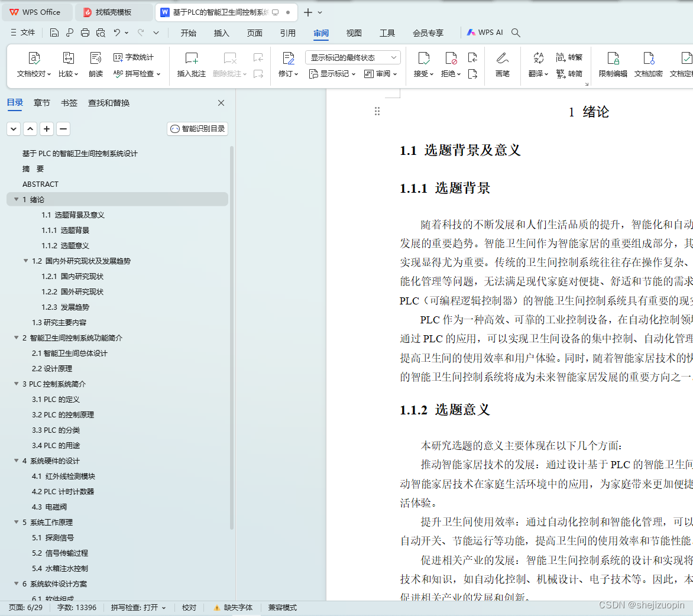Select ABSTRACT in the outline

[40, 184]
